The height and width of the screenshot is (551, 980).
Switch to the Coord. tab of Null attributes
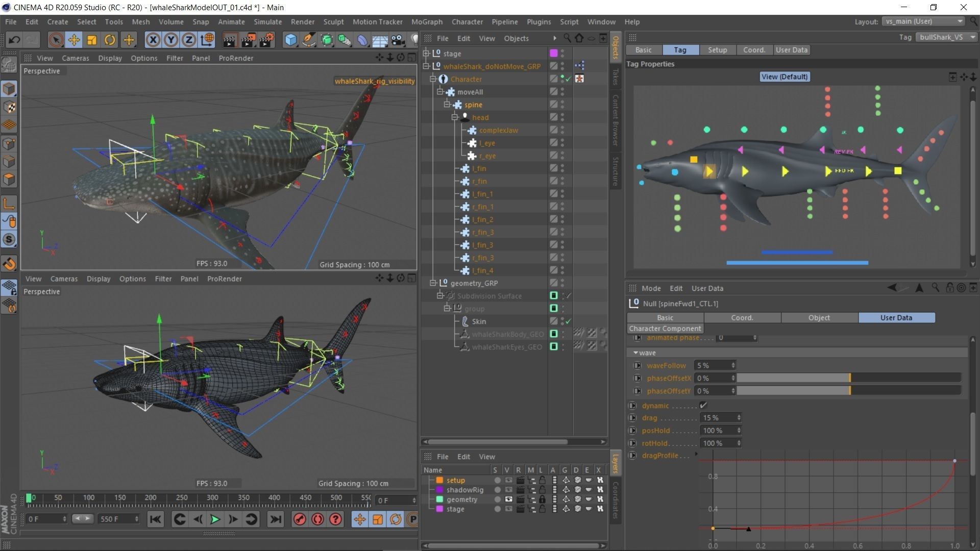click(742, 318)
